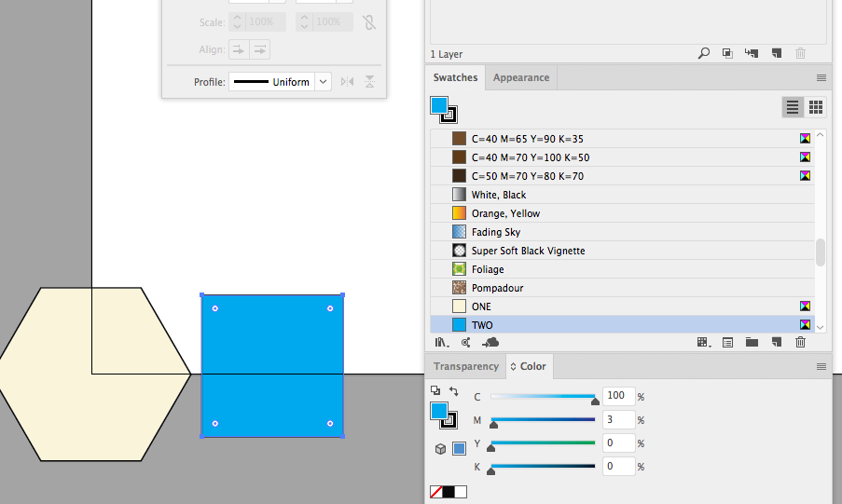Viewport: 842px width, 504px height.
Task: Click the Swatch Options icon
Action: (727, 343)
